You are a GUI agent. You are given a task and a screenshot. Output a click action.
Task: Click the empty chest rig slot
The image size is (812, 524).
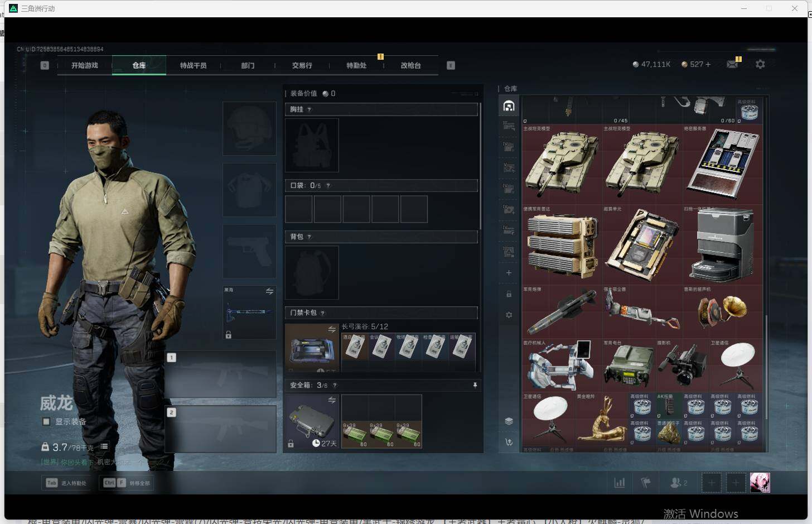[x=312, y=145]
